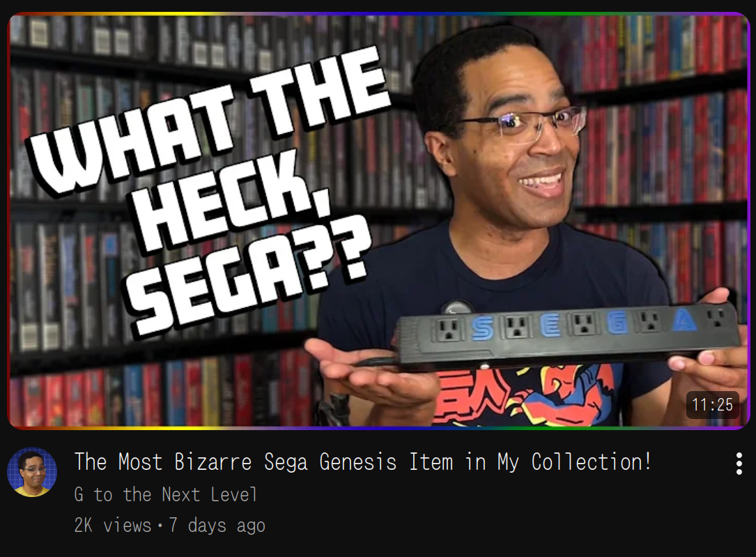Click the blue A letter on power strip
Image resolution: width=756 pixels, height=557 pixels.
pos(684,320)
